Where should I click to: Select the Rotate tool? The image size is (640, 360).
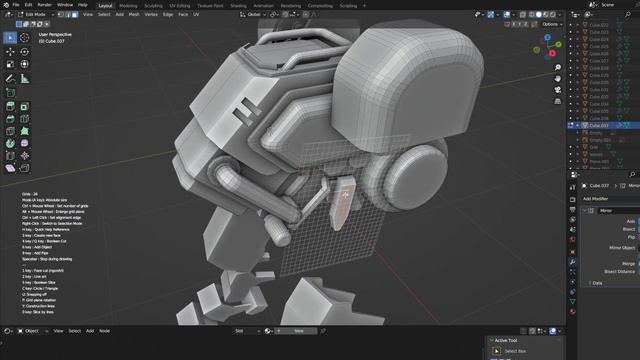pos(24,52)
